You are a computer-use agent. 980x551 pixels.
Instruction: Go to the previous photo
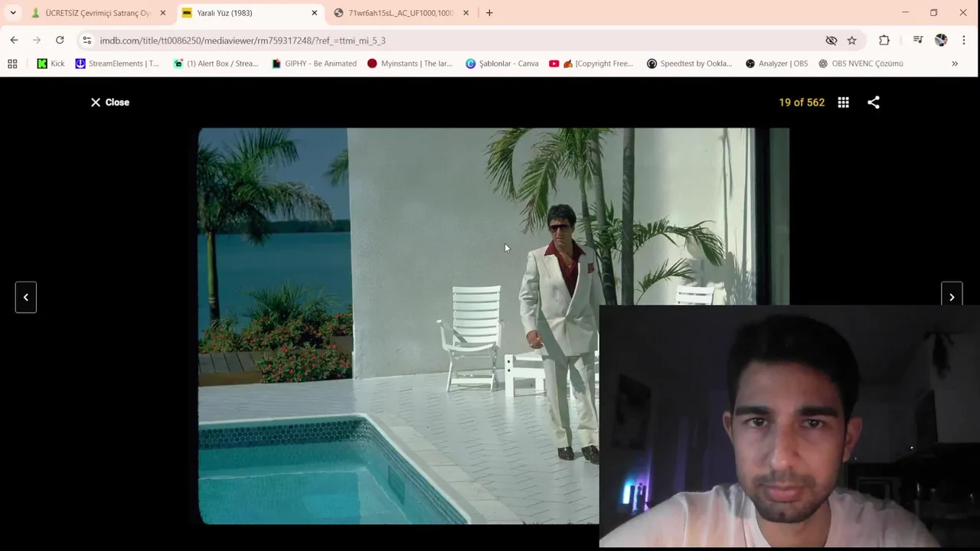point(26,297)
